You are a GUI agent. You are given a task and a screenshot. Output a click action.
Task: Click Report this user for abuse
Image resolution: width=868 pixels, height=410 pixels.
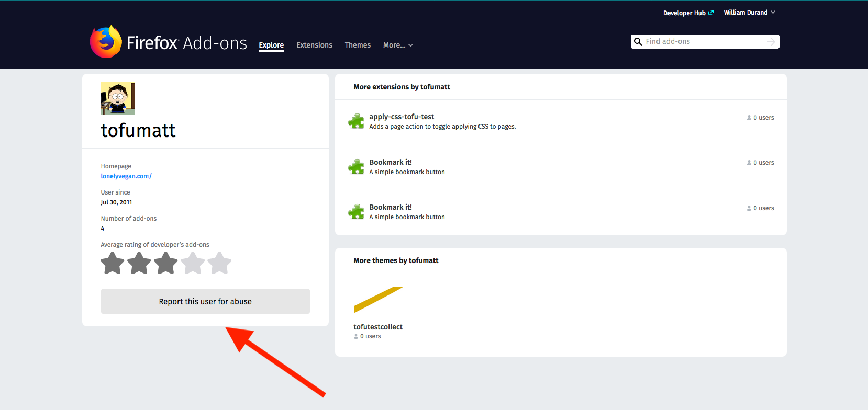[x=205, y=301]
